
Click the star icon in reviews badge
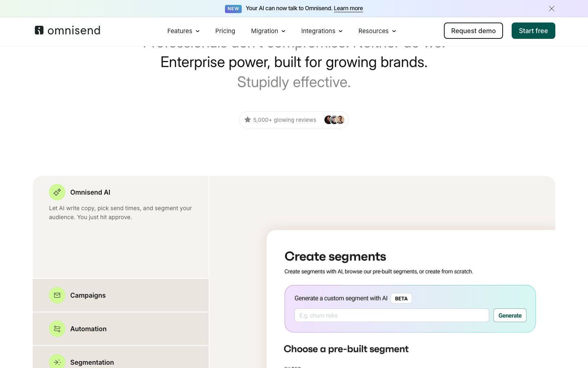(x=247, y=120)
